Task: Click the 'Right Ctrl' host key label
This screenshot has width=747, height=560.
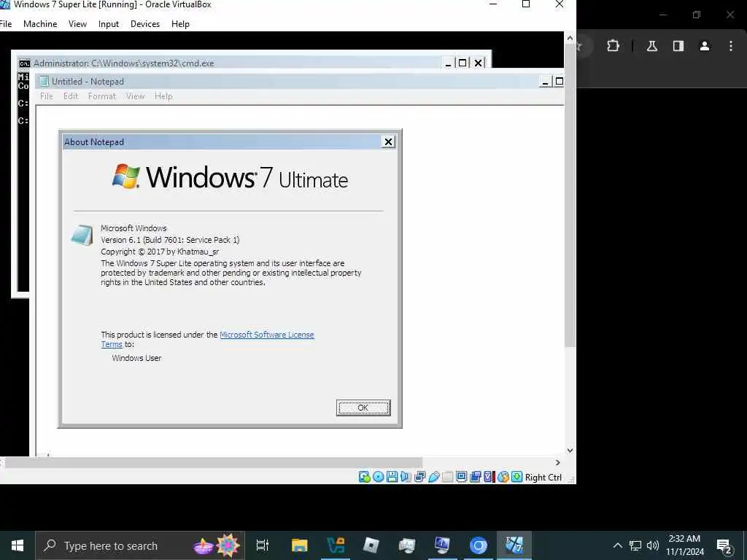Action: click(543, 477)
